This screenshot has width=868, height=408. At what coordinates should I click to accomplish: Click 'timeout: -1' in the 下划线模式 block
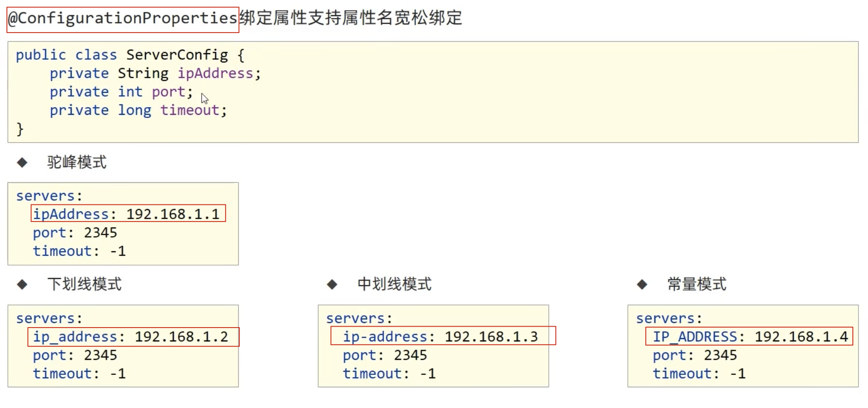coord(79,374)
